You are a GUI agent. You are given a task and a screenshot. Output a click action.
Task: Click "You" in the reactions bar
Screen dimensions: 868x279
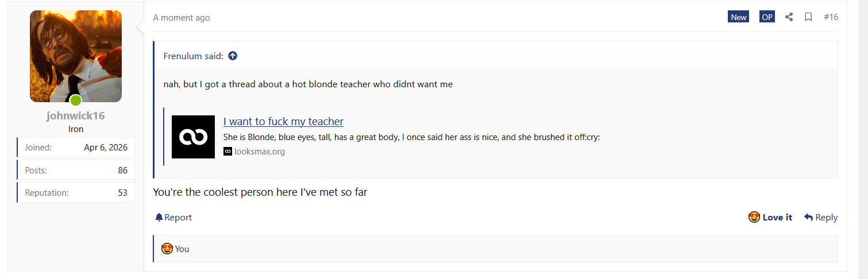click(x=182, y=249)
